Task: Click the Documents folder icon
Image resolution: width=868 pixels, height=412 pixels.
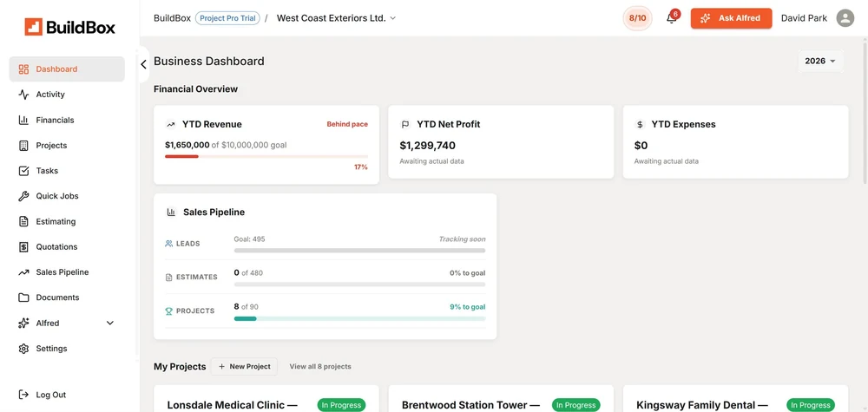Action: (23, 298)
